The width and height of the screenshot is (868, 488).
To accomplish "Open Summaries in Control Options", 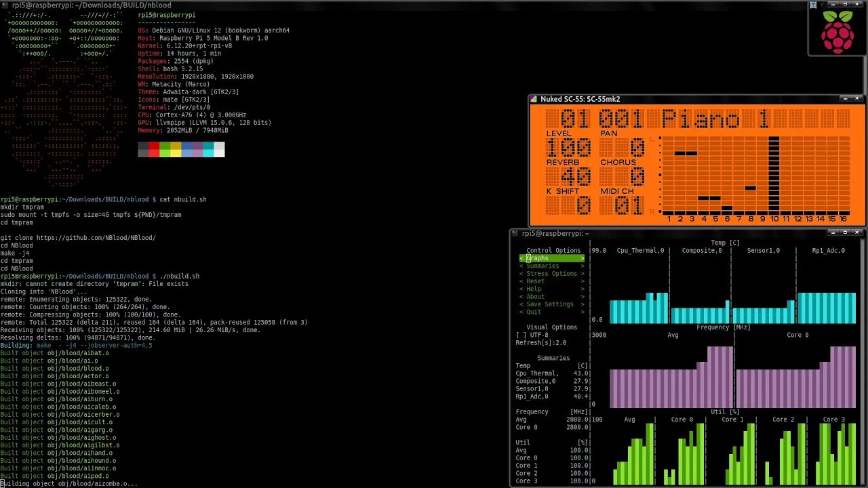I will (552, 266).
